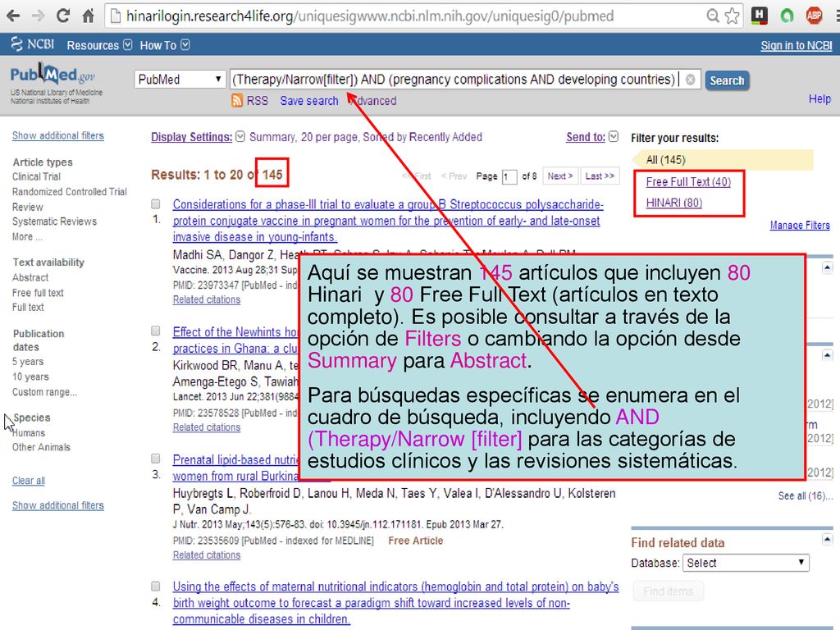This screenshot has height=630, width=840.
Task: Tick the checkbox for result 3 Prenatal lipid-based
Action: click(155, 459)
